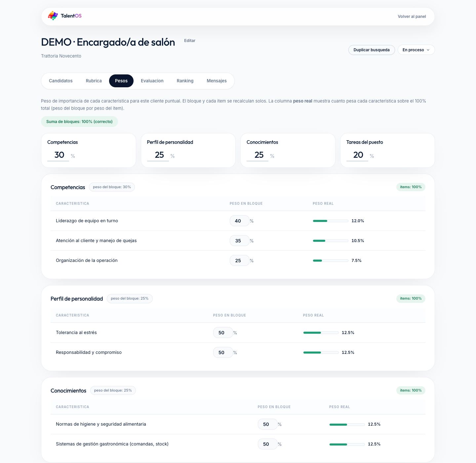Viewport: 476px width, 463px height.
Task: Switch to the Mensajes tab
Action: click(217, 81)
